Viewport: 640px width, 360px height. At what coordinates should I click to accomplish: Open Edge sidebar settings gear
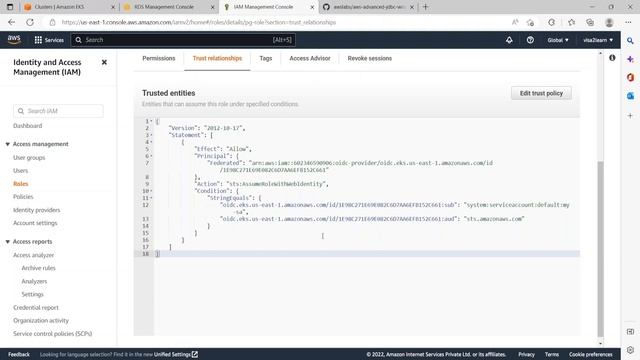point(630,350)
